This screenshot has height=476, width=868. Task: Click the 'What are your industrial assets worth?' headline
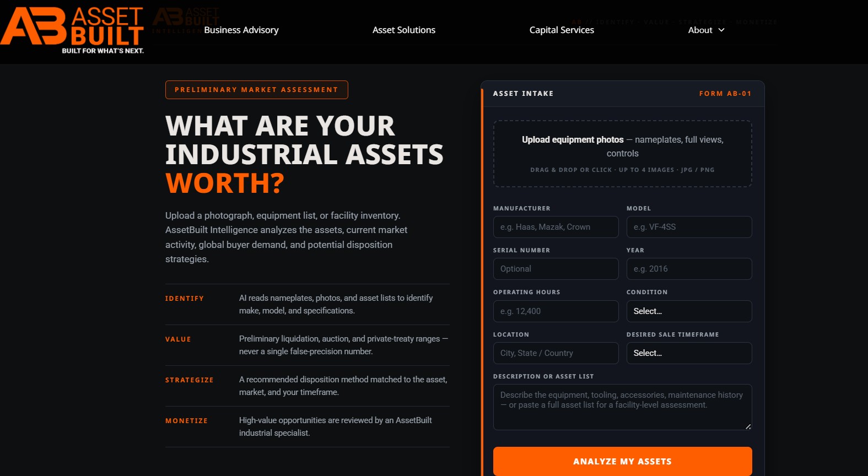click(x=304, y=154)
